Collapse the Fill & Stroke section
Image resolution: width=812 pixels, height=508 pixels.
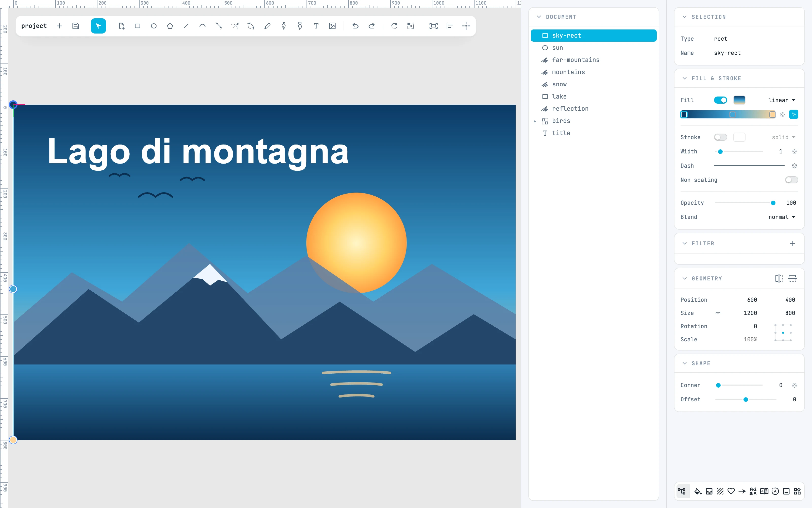point(685,78)
